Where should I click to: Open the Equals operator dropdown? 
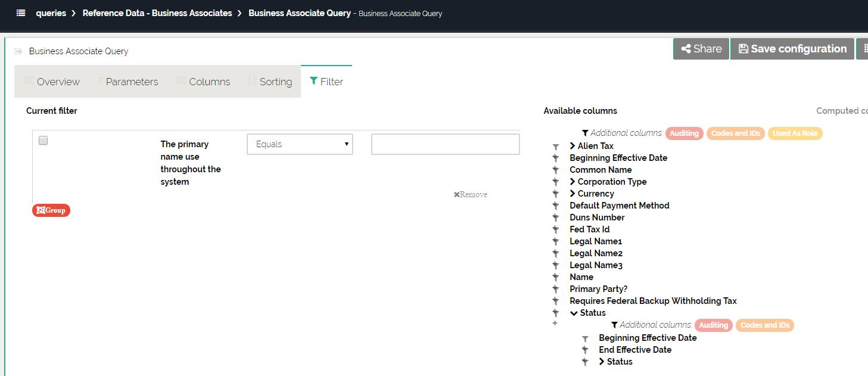click(300, 144)
